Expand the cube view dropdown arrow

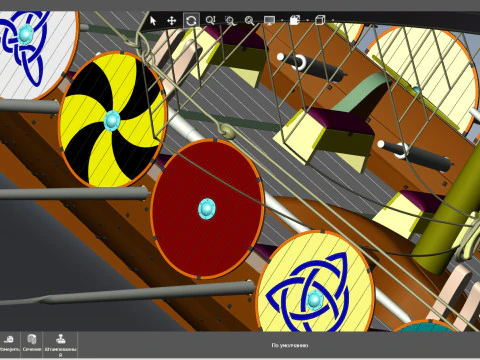point(333,21)
